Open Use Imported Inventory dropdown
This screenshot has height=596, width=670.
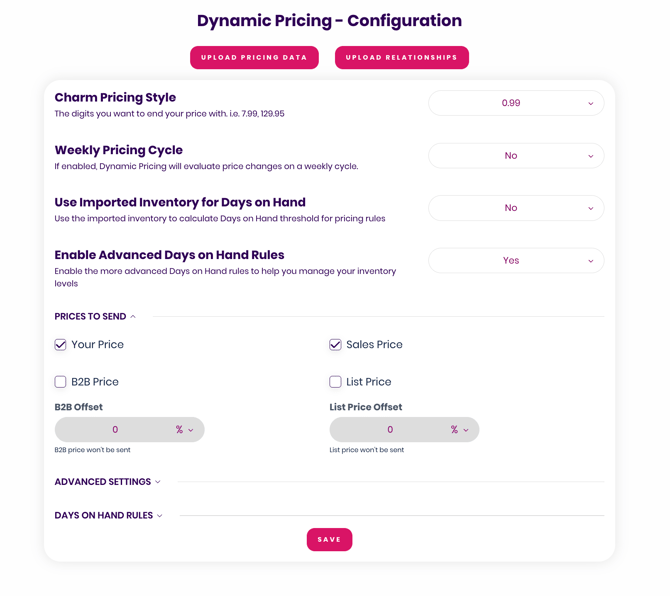pos(515,208)
